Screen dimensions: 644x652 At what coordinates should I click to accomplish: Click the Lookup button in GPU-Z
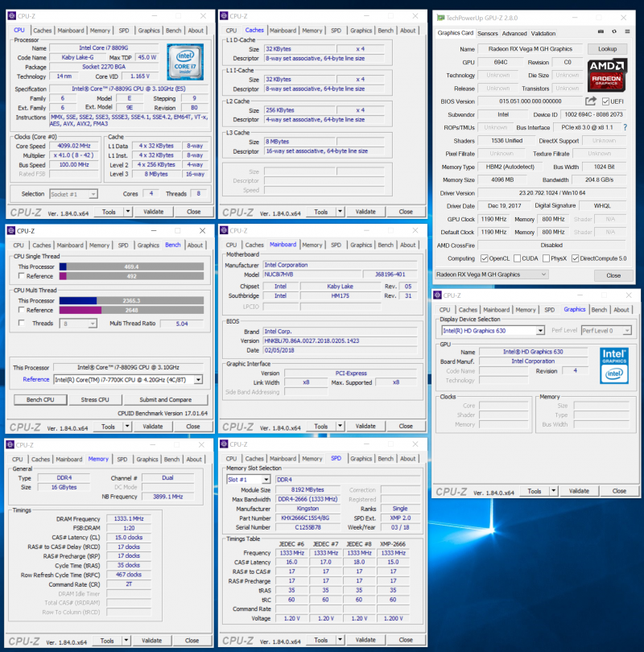click(x=608, y=48)
